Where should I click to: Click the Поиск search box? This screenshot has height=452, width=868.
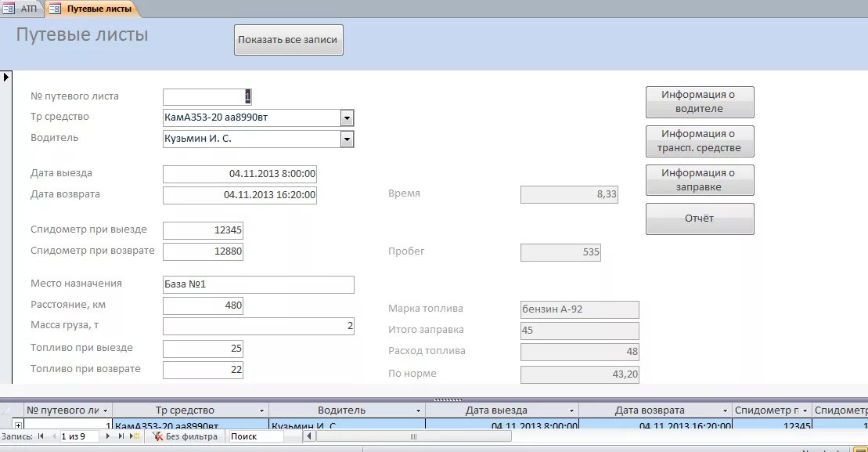click(x=256, y=436)
